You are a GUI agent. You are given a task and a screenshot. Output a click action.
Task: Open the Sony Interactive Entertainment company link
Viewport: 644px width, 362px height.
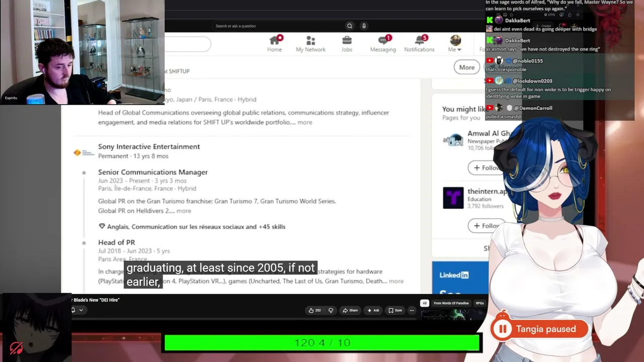click(x=149, y=146)
